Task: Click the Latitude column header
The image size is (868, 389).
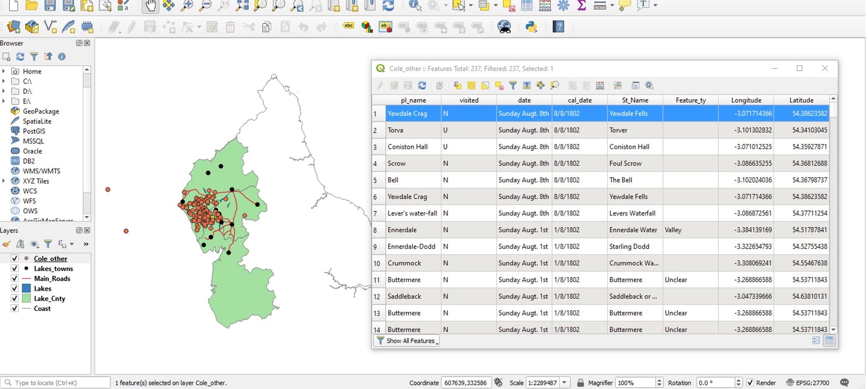Action: (x=801, y=100)
